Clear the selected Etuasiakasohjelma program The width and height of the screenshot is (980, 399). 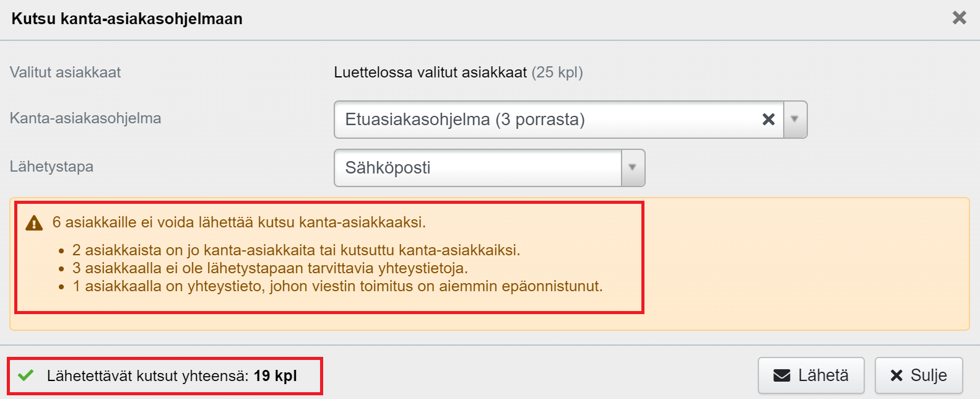pos(768,120)
